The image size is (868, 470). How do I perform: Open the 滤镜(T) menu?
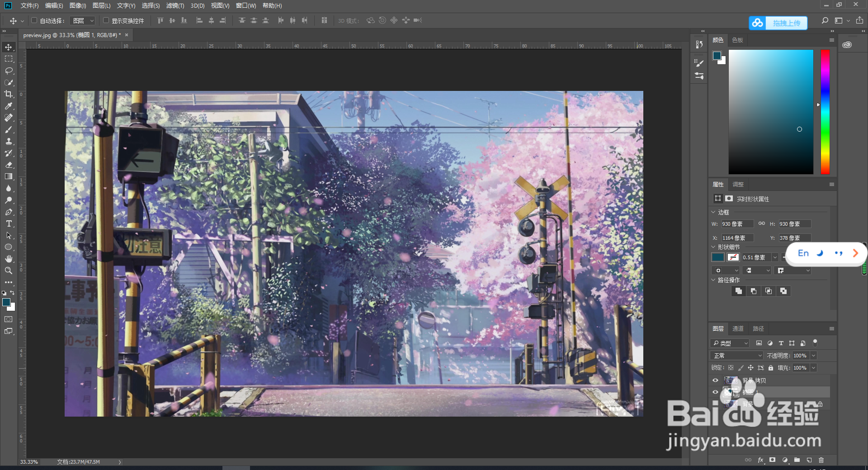(x=175, y=5)
